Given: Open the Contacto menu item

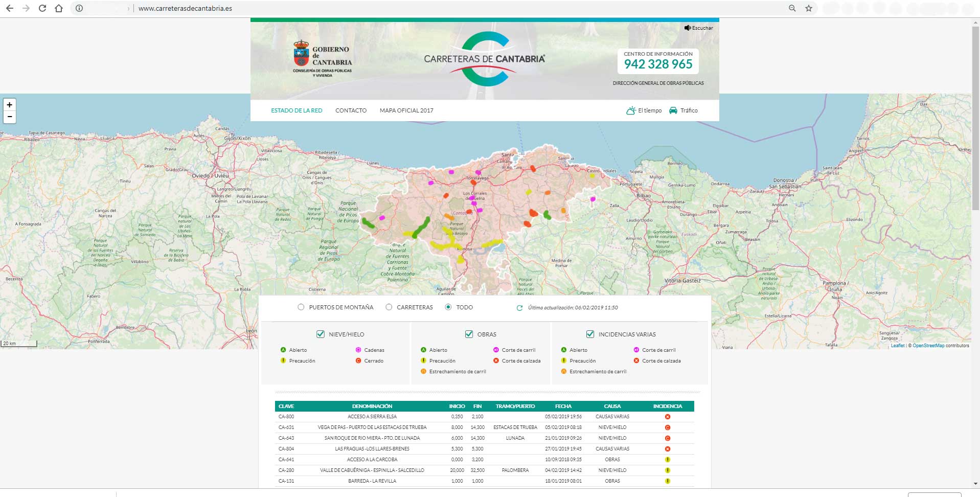Looking at the screenshot, I should coord(351,110).
